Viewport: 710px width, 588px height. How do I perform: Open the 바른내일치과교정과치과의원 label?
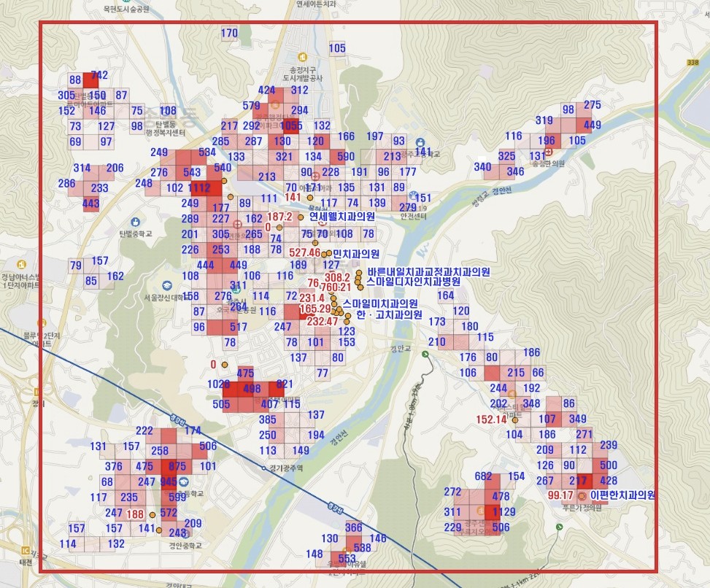[x=428, y=272]
